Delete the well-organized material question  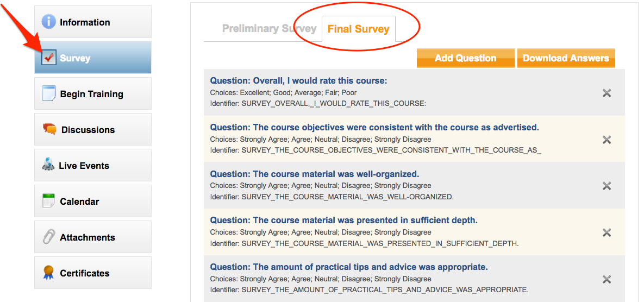[x=607, y=186]
